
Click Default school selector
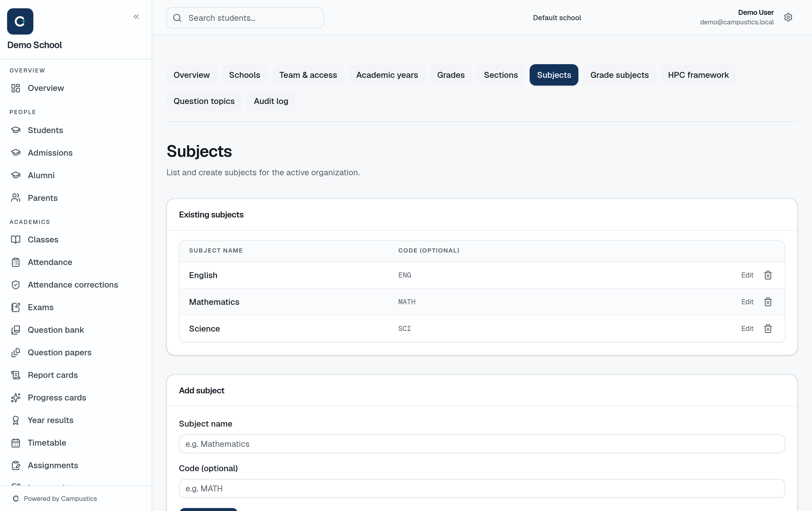[x=557, y=18]
